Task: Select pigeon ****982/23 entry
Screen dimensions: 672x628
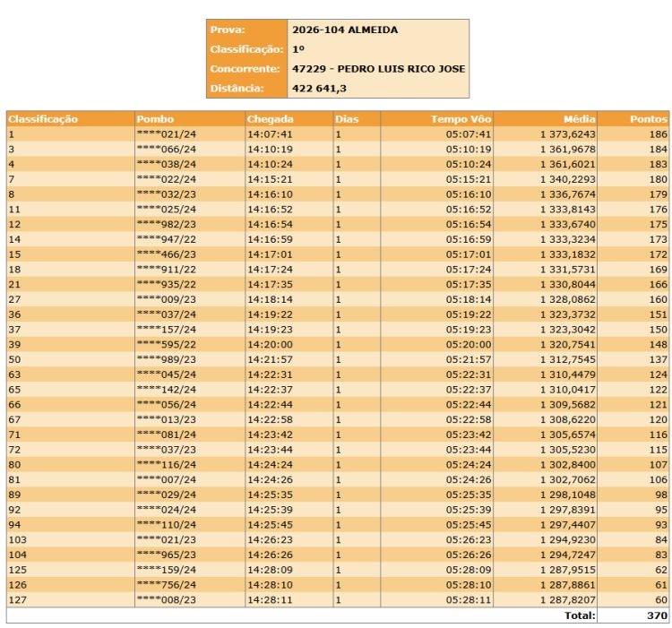Action: 166,225
